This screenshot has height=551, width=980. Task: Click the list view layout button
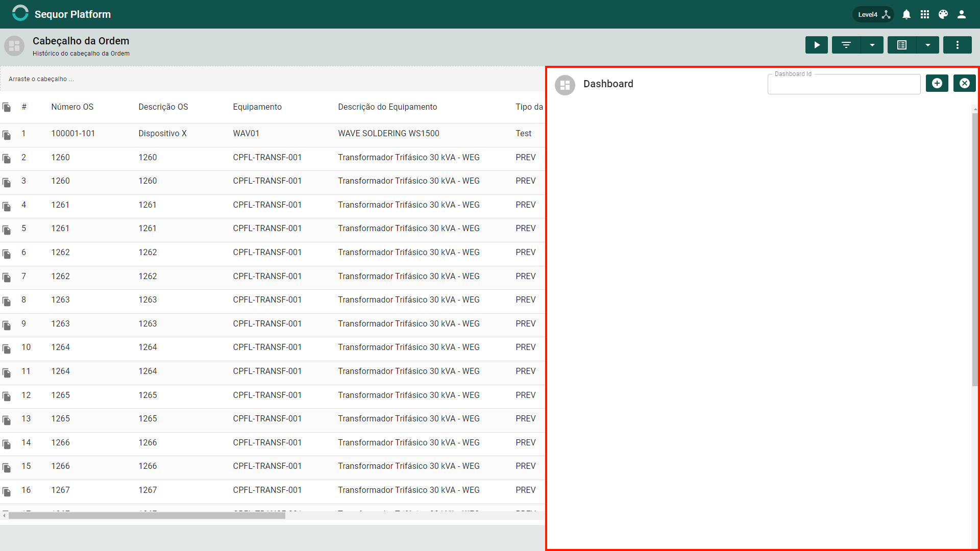(902, 45)
